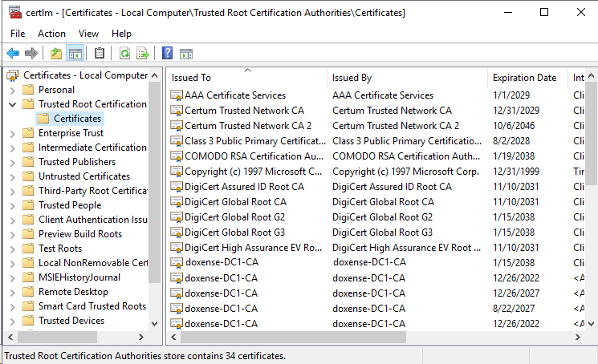Click the list's horizontal scrollbar right arrow
This screenshot has width=598, height=364.
coord(579,338)
